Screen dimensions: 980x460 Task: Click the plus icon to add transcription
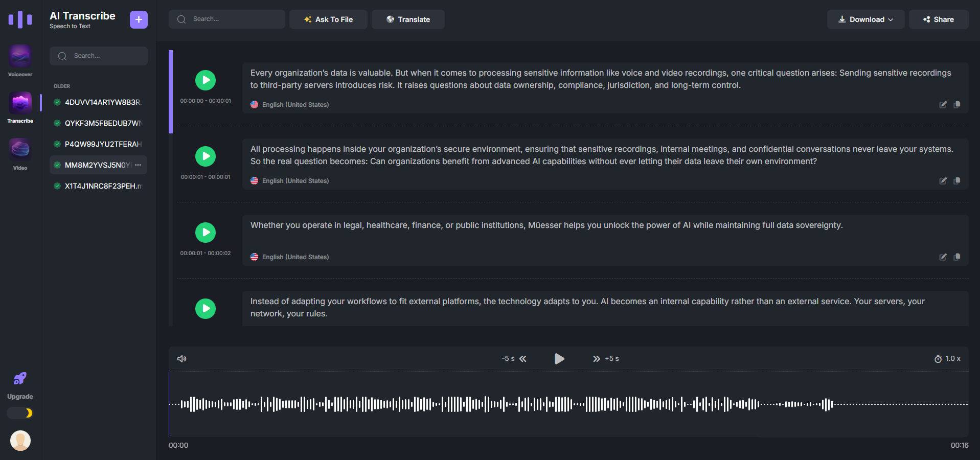pyautogui.click(x=139, y=19)
